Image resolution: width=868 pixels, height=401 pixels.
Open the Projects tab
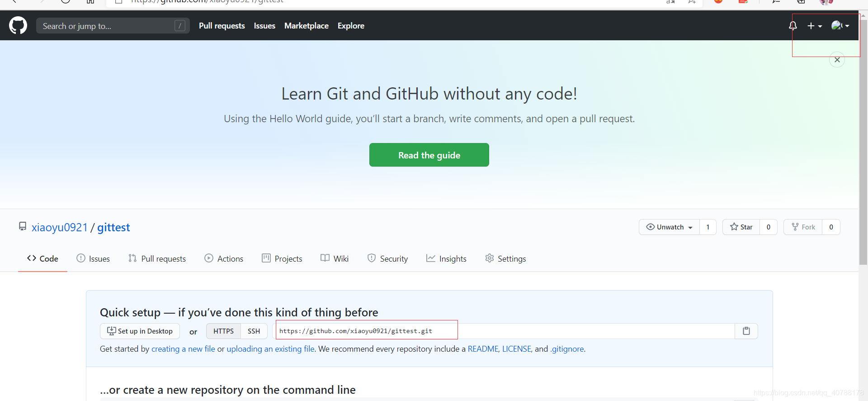[282, 258]
